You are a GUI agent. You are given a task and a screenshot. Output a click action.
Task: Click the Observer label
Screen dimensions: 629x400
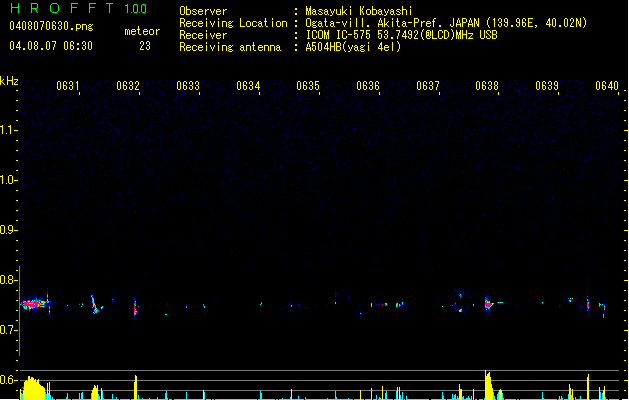tap(203, 11)
